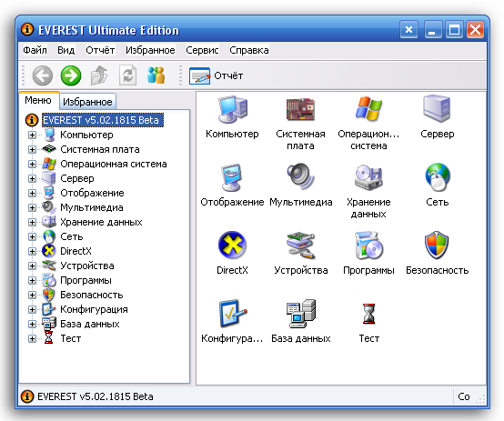The height and width of the screenshot is (421, 504).
Task: Open the Файл menu
Action: (35, 50)
